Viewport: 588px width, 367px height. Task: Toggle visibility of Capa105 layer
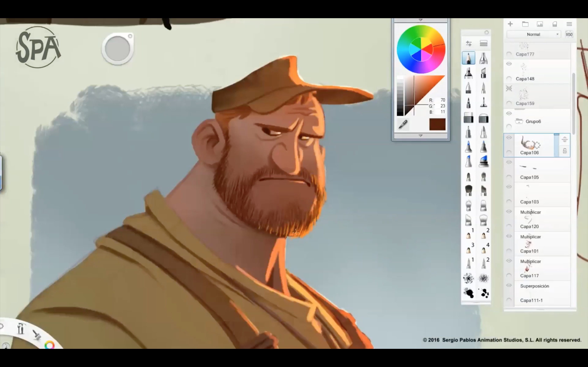coord(509,162)
